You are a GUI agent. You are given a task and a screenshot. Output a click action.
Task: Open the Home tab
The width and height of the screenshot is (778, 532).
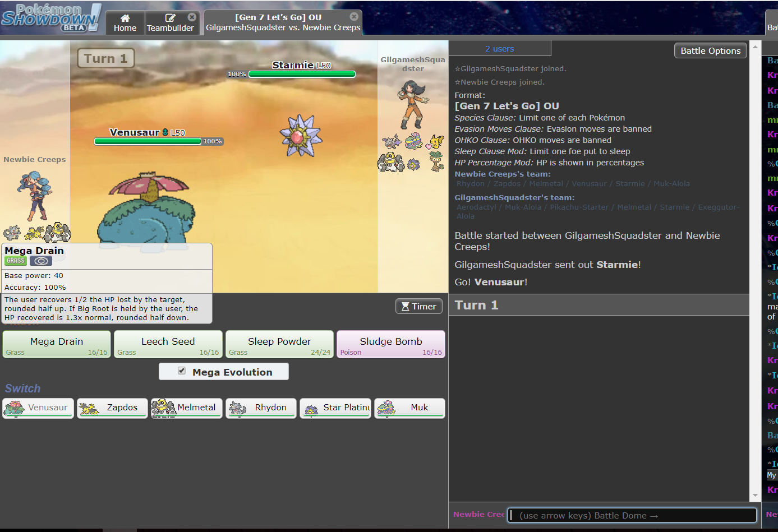point(125,23)
